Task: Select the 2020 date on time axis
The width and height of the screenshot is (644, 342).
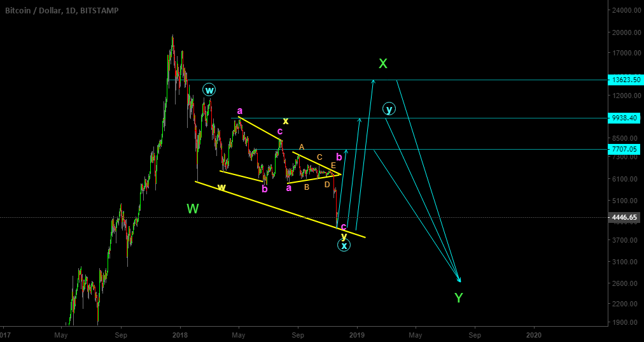Action: tap(534, 333)
